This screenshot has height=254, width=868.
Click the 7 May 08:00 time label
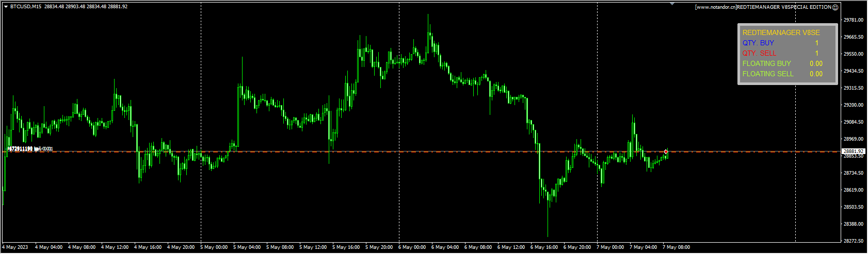[677, 247]
